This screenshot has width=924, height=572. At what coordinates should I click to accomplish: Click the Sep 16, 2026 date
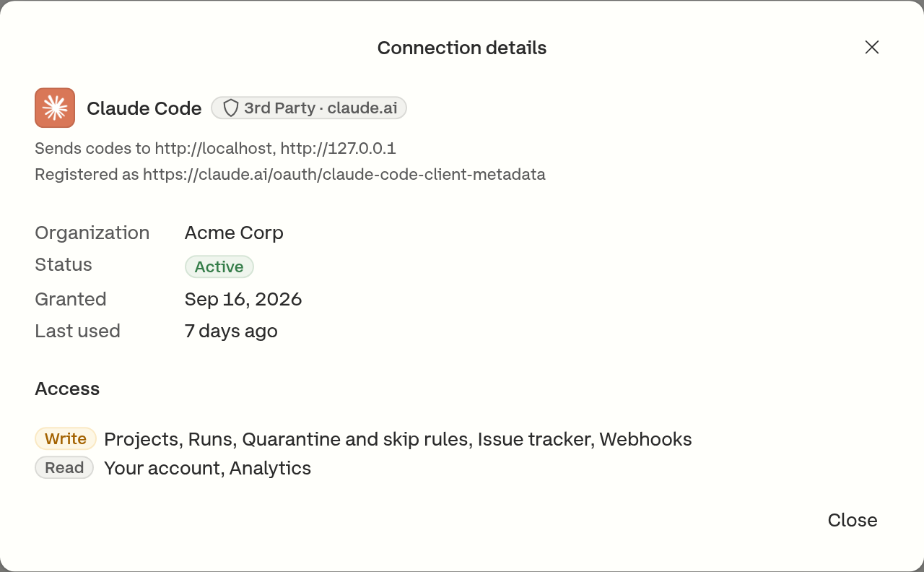[243, 299]
